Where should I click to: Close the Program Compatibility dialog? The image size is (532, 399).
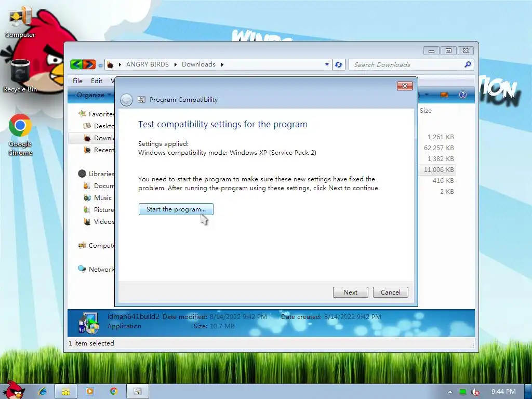tap(405, 86)
